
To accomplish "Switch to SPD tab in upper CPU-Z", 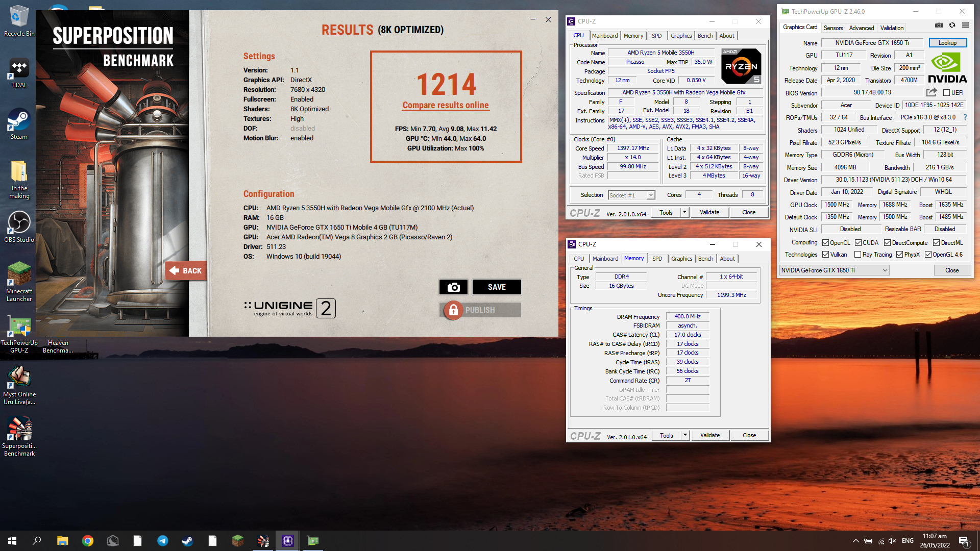I will tap(656, 36).
